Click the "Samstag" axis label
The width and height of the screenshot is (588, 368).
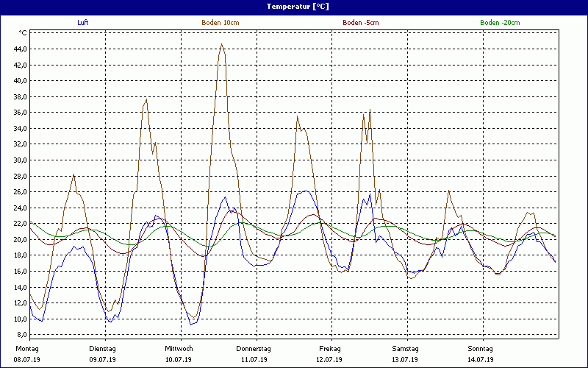pyautogui.click(x=405, y=348)
